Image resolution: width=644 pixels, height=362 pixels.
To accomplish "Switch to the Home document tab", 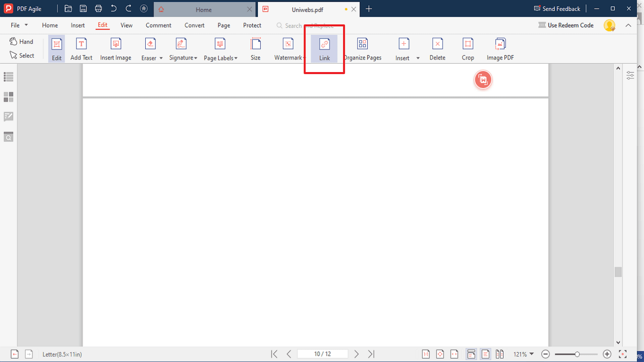I will 204,10.
